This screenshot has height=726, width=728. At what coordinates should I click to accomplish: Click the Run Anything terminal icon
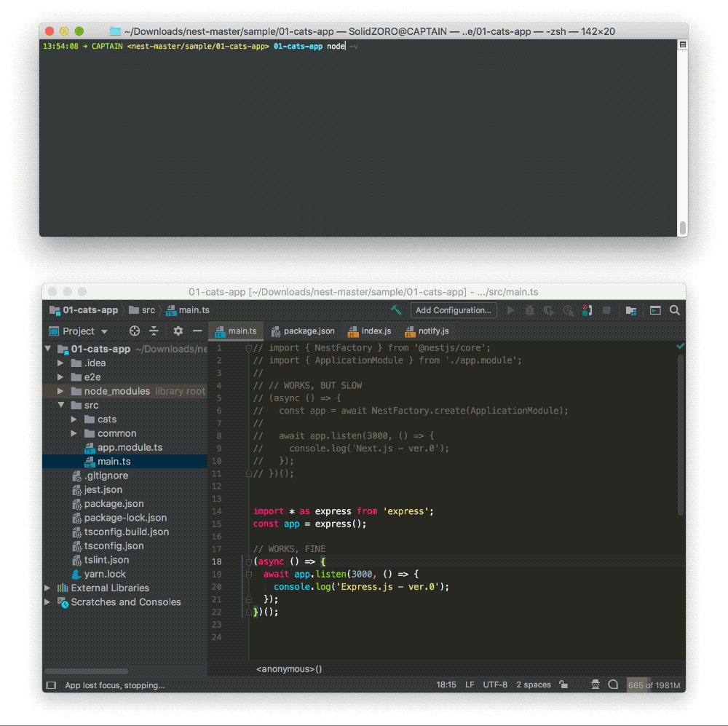pos(655,310)
